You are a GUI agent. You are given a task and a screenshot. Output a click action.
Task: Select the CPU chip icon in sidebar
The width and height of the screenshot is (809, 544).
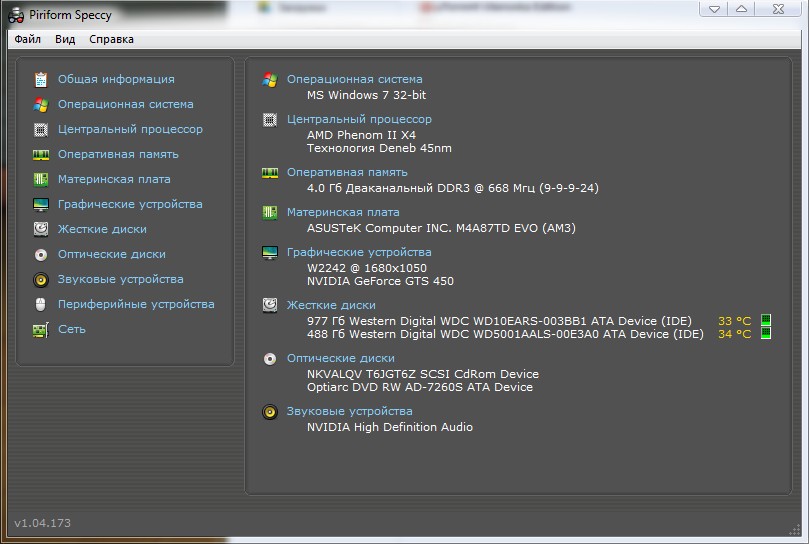click(x=40, y=129)
